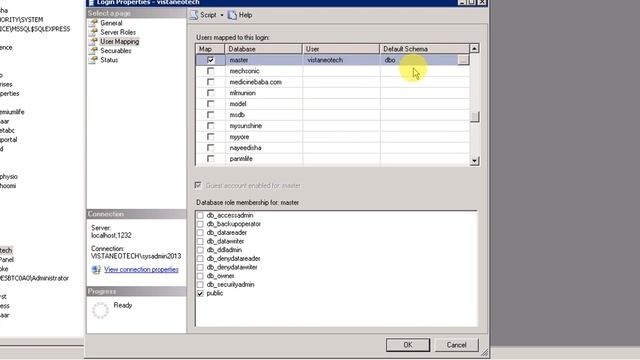Click the connection properties icon

(96, 270)
